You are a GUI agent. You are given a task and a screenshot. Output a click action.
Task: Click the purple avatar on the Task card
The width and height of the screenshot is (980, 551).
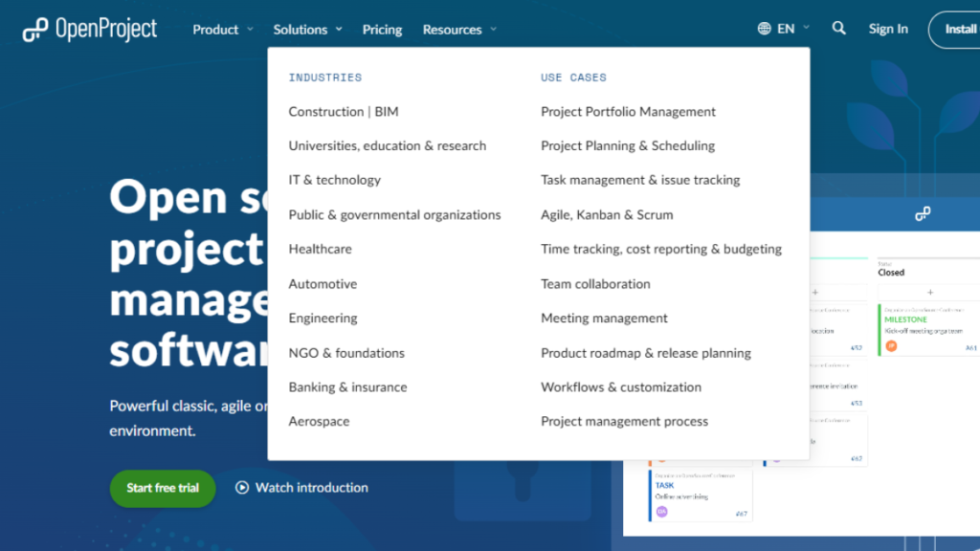(x=662, y=512)
